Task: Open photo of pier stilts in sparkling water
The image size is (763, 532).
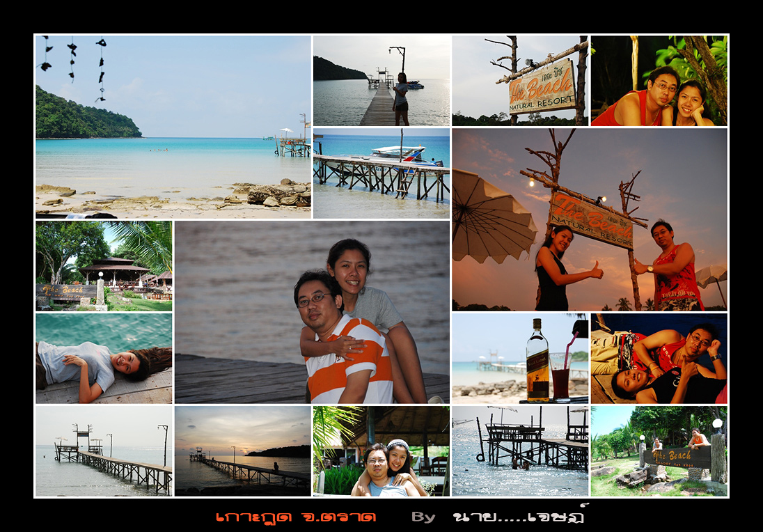Action: pos(520,451)
